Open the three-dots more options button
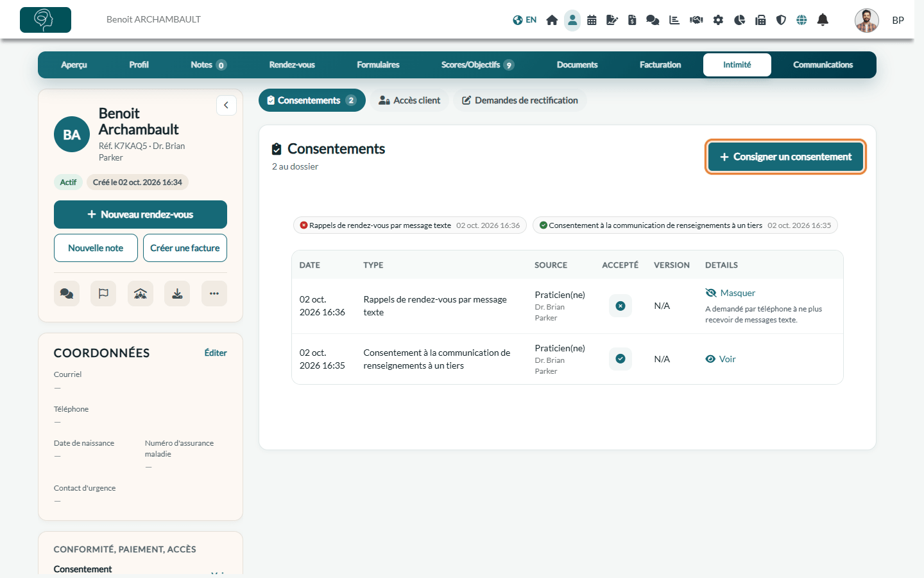 coord(214,293)
